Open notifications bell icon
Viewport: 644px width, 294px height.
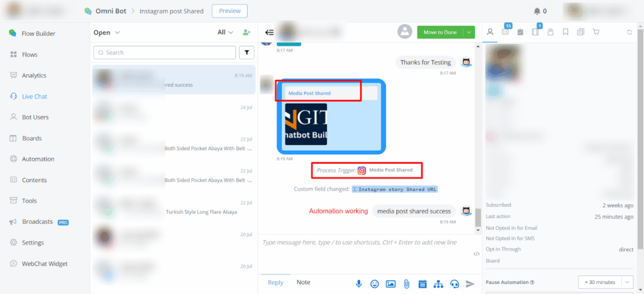tap(536, 11)
